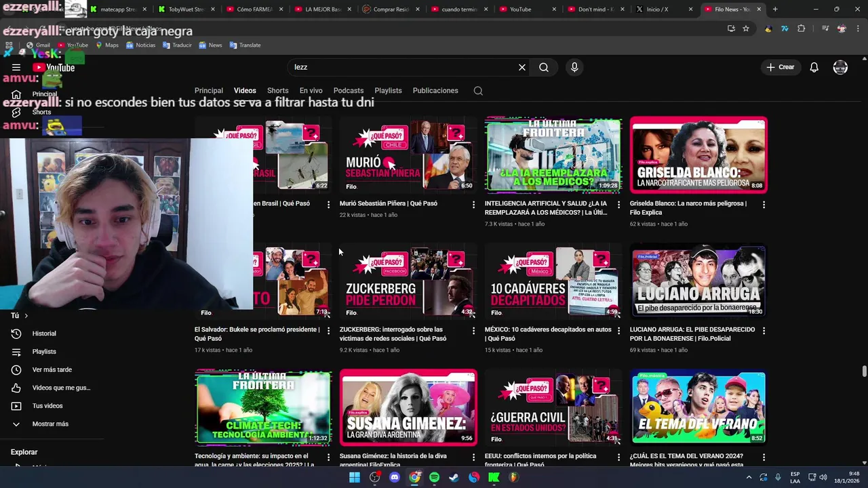The height and width of the screenshot is (488, 868).
Task: Click the search input field with lezz
Action: coord(403,67)
